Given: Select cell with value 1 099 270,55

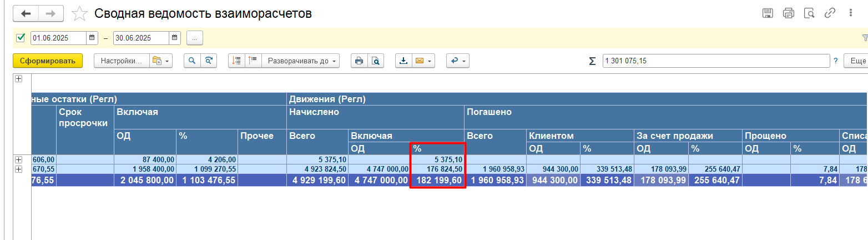Looking at the screenshot, I should [x=207, y=169].
